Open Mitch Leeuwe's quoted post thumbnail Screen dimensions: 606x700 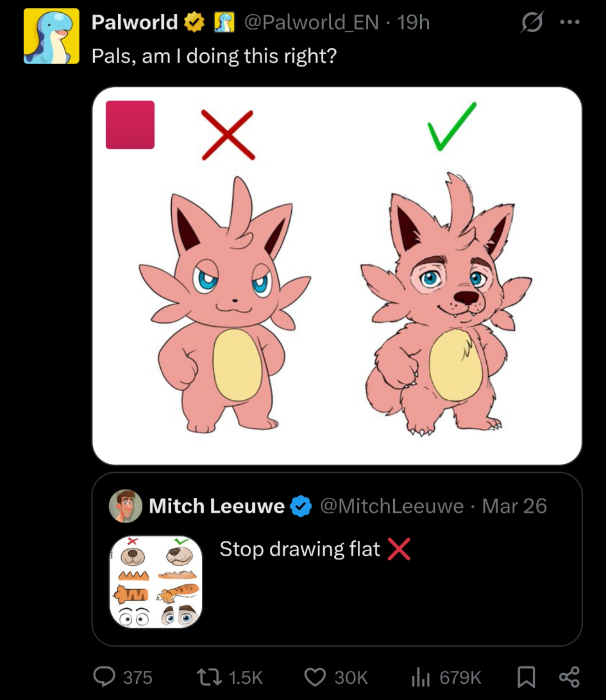(156, 582)
